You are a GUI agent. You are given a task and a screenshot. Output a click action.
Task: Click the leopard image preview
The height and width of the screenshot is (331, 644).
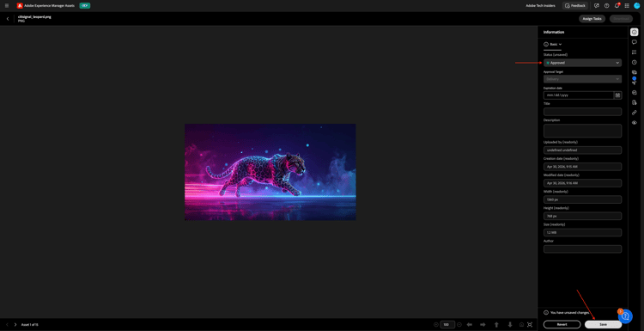point(270,172)
